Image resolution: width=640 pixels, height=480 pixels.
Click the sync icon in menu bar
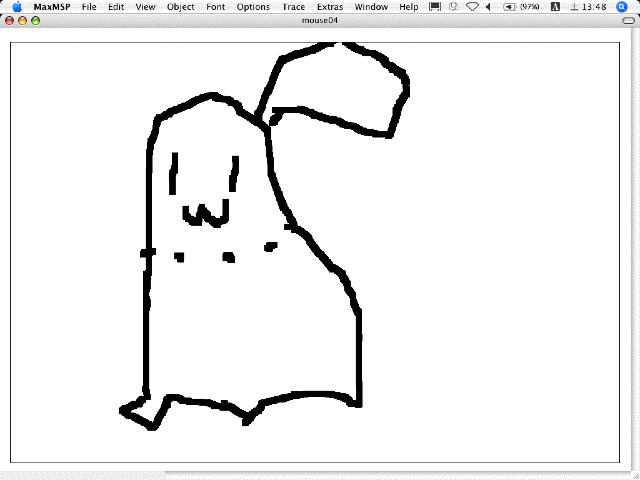click(453, 7)
